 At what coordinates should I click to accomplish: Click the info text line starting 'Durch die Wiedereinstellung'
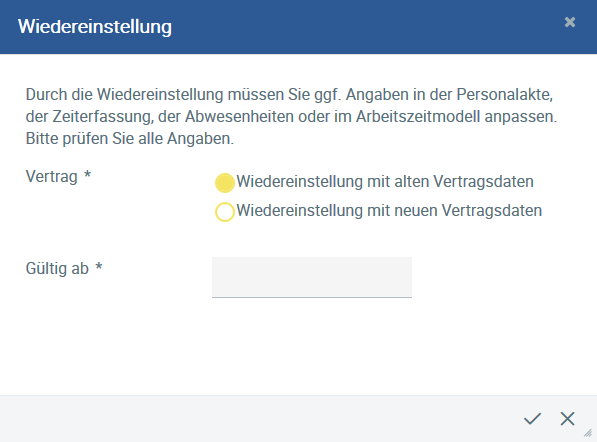point(289,94)
